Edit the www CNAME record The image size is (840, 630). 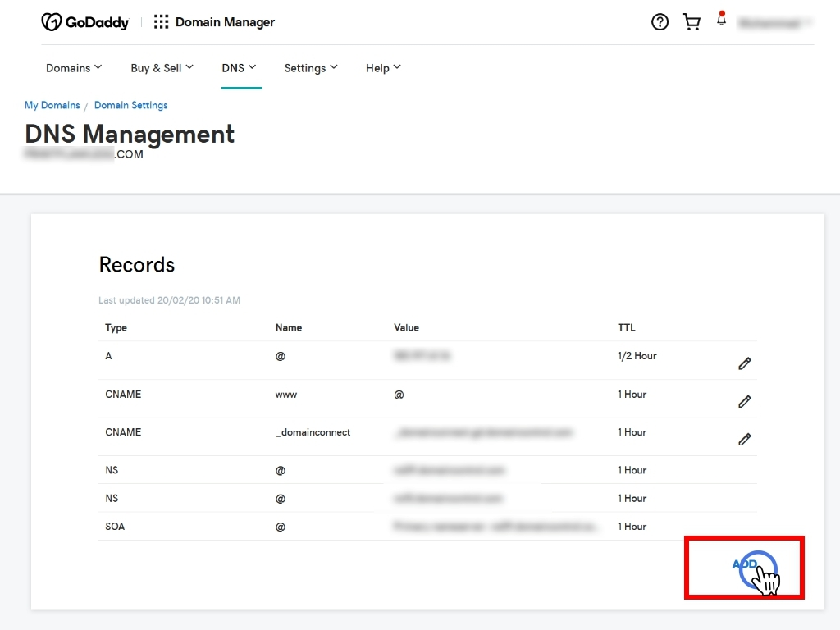pos(744,401)
